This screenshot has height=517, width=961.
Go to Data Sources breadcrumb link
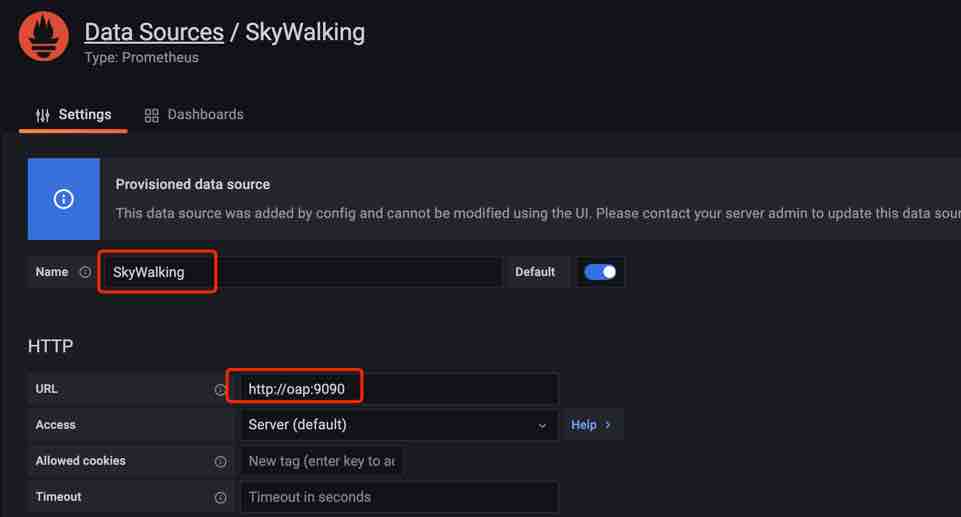click(x=154, y=32)
